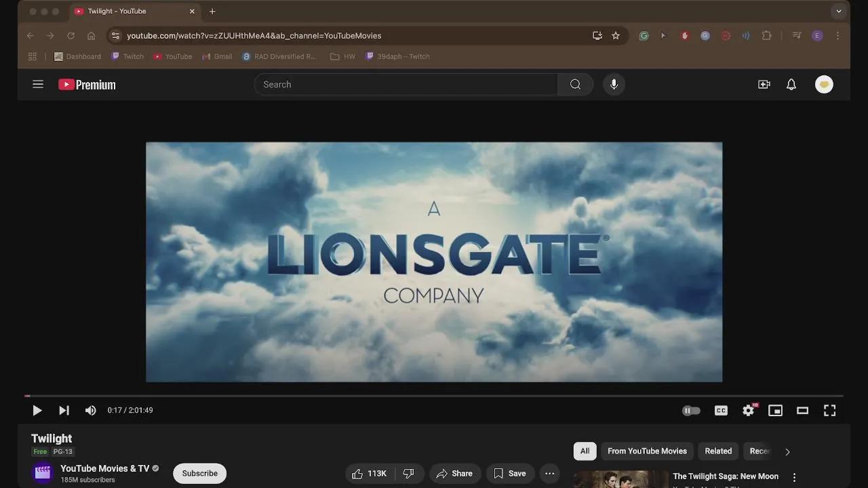
Task: Play the Twilight video
Action: click(x=37, y=410)
